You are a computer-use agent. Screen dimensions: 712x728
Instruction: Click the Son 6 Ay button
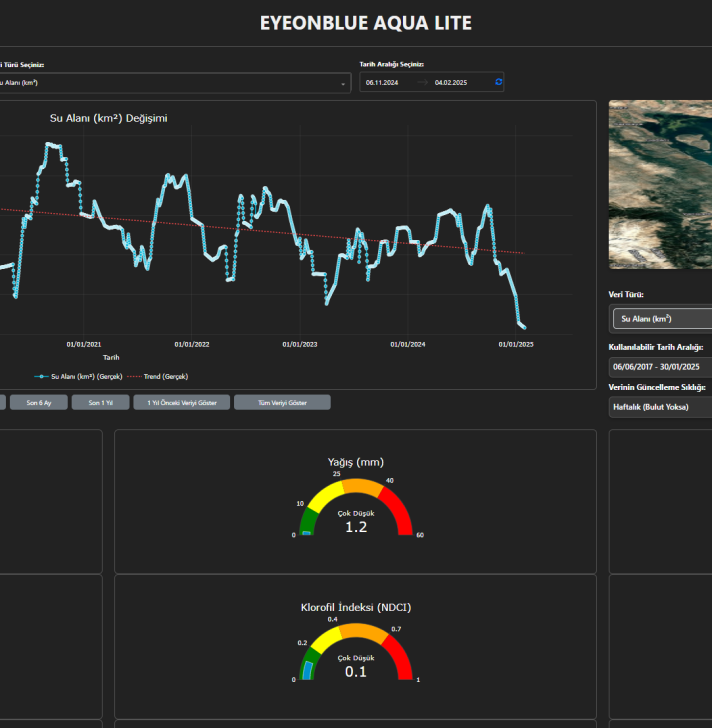[39, 403]
